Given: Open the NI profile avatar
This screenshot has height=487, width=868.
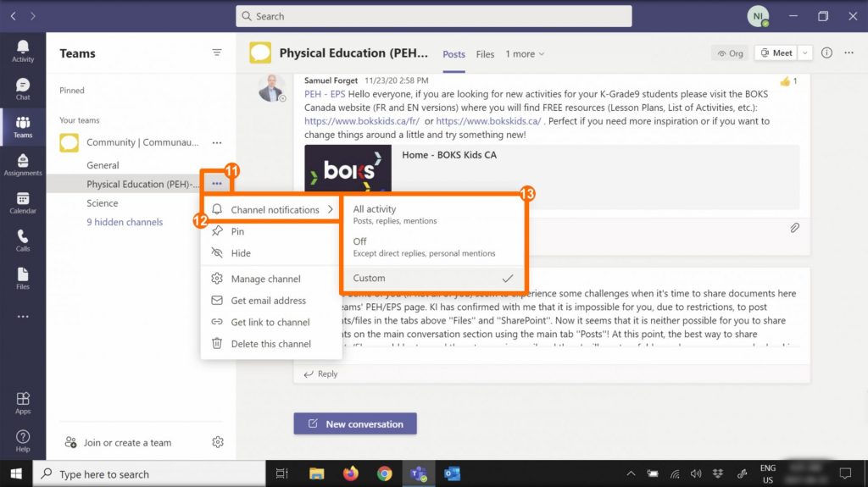Looking at the screenshot, I should 758,16.
